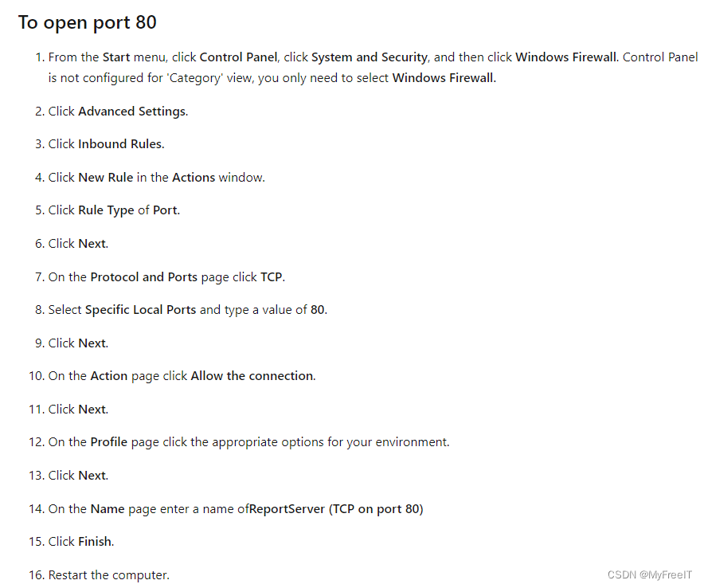704x588 pixels.
Task: Click 'Specific Local Ports' in step 8
Action: [140, 310]
